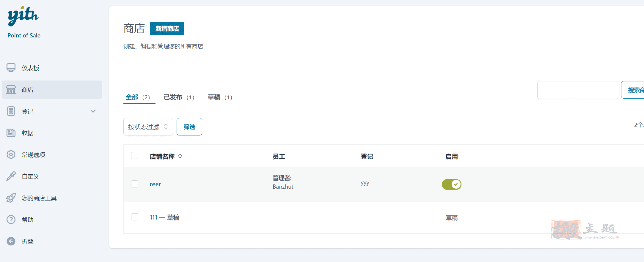The width and height of the screenshot is (644, 262).
Task: Toggle the 启用 switch for store reer
Action: tap(452, 184)
